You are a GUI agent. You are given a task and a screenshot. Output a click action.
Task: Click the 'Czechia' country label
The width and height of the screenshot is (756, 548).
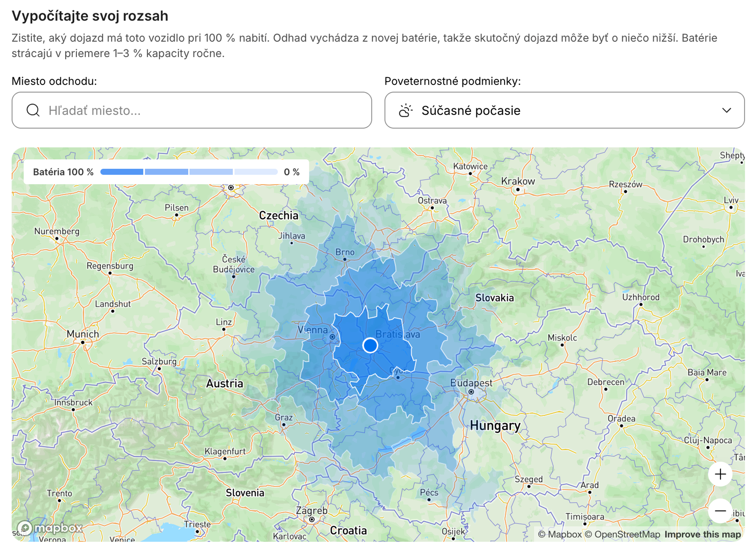tap(279, 216)
